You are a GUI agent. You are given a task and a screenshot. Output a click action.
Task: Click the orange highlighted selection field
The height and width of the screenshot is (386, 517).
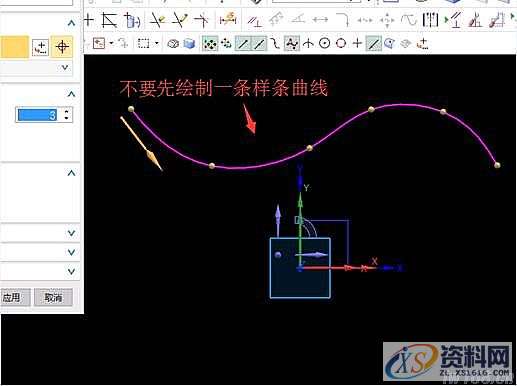click(14, 47)
